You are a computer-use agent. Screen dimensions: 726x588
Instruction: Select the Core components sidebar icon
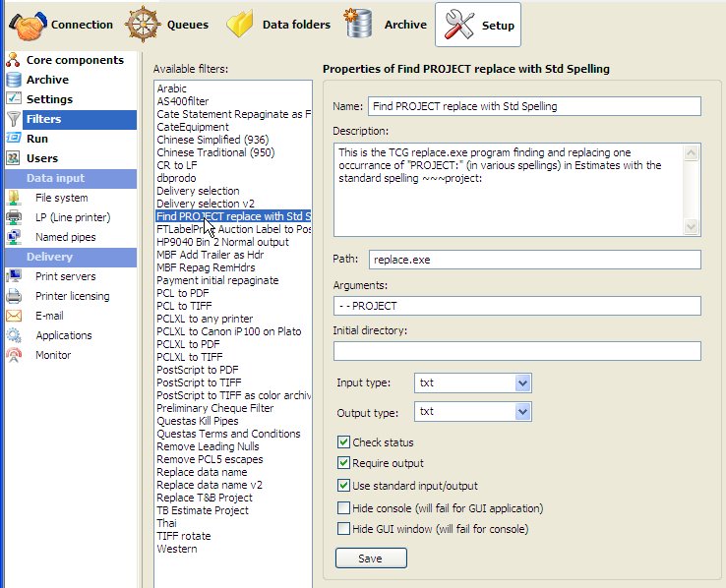coord(14,60)
